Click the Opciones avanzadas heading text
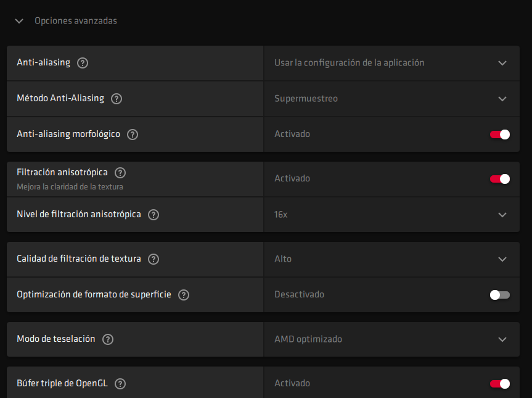Viewport: 532px width, 398px height. coord(76,21)
